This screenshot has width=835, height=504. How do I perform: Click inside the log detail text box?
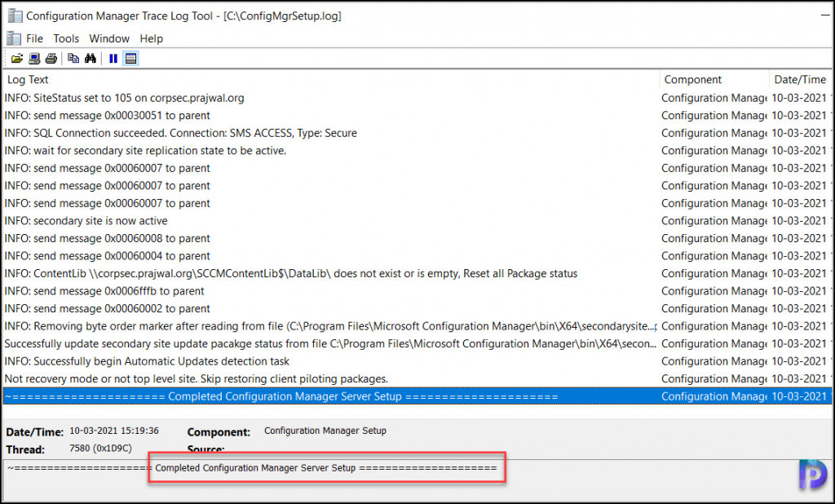click(417, 480)
